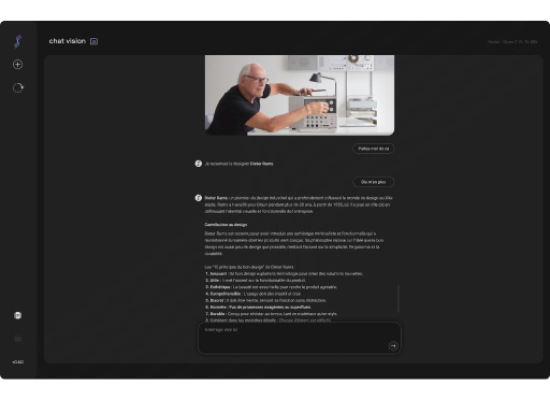The image size is (550, 401).
Task: Click the "chat vision" title
Action: click(x=67, y=41)
